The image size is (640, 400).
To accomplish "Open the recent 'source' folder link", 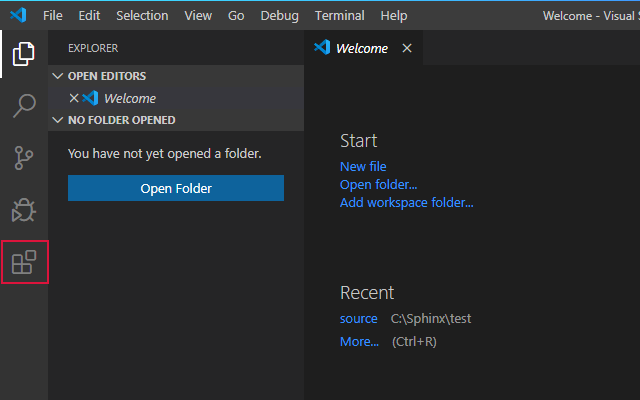I will (x=359, y=318).
